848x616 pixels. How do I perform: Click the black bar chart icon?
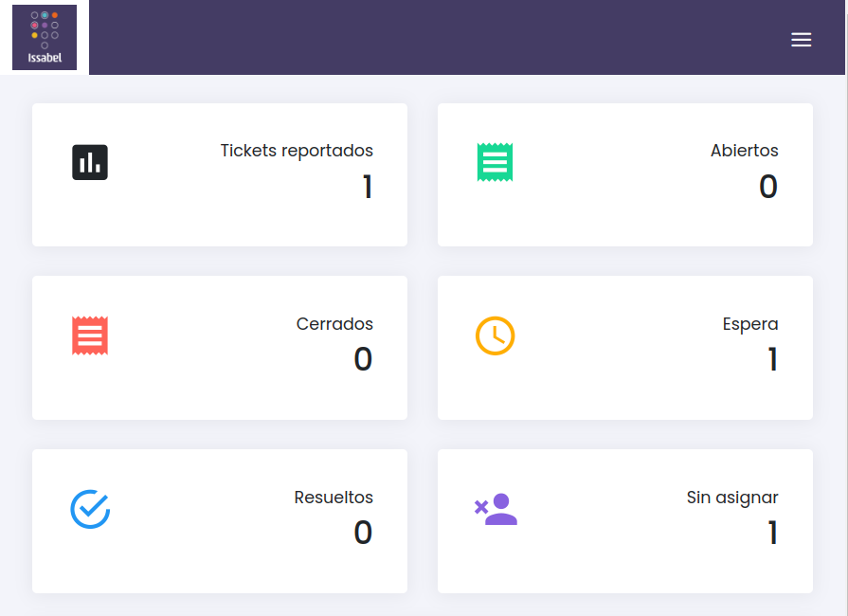click(90, 162)
